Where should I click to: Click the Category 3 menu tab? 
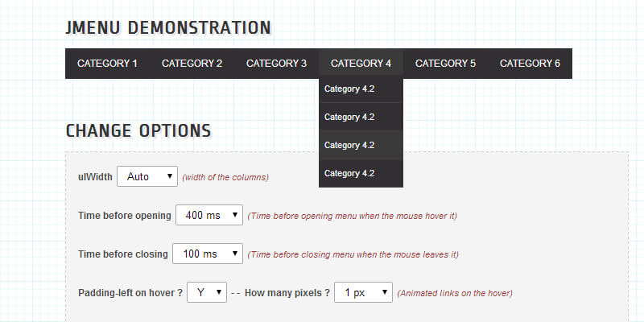click(x=276, y=64)
